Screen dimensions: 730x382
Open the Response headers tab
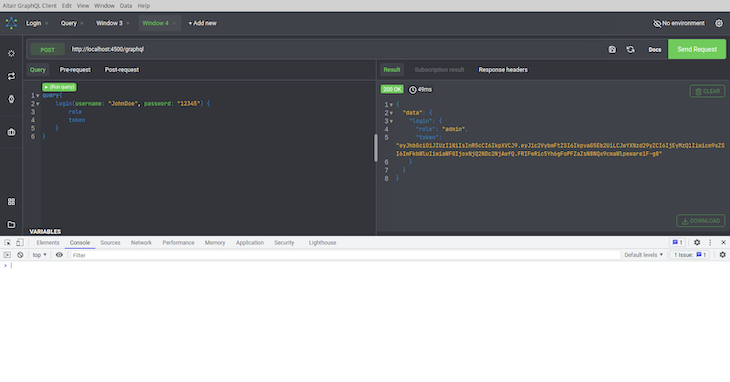[503, 70]
